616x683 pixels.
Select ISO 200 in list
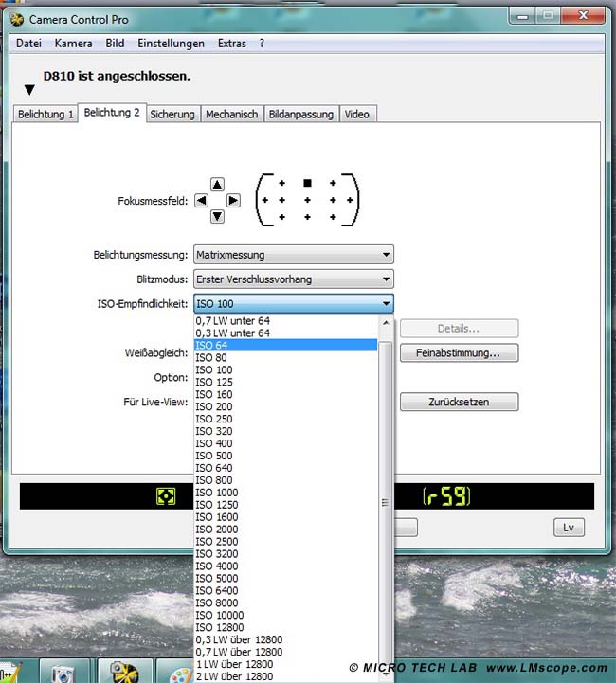(286, 406)
